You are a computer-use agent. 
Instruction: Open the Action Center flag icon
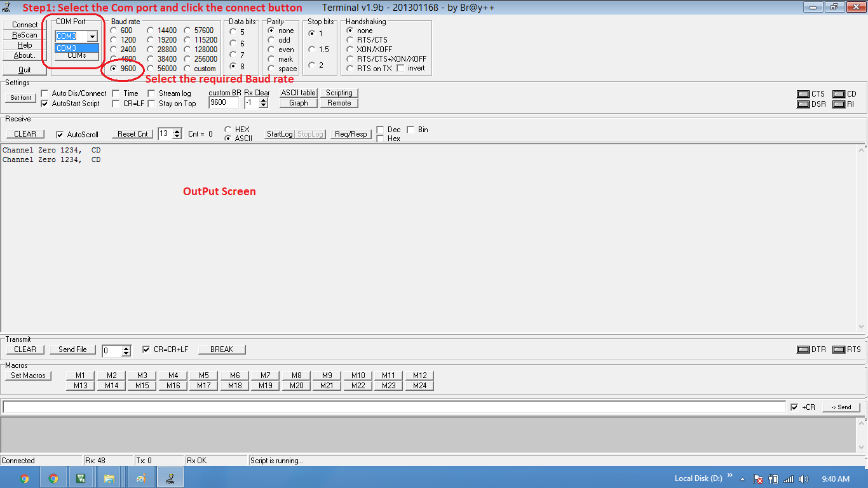point(758,479)
